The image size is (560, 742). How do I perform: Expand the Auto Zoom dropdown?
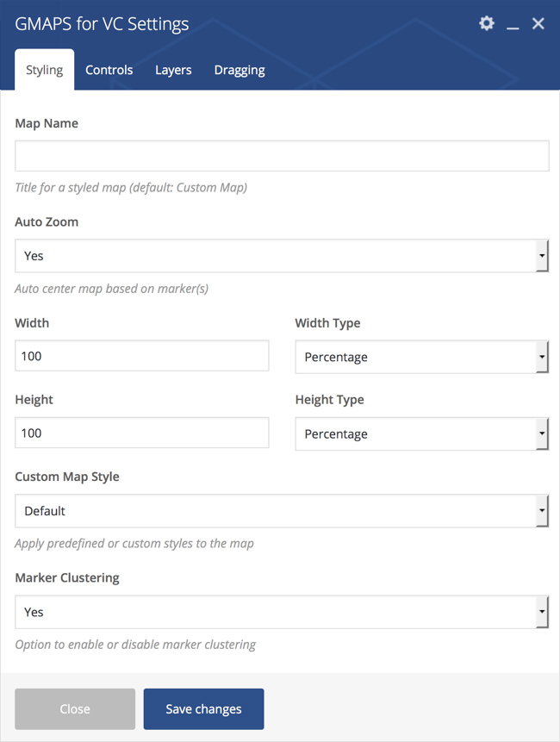282,256
